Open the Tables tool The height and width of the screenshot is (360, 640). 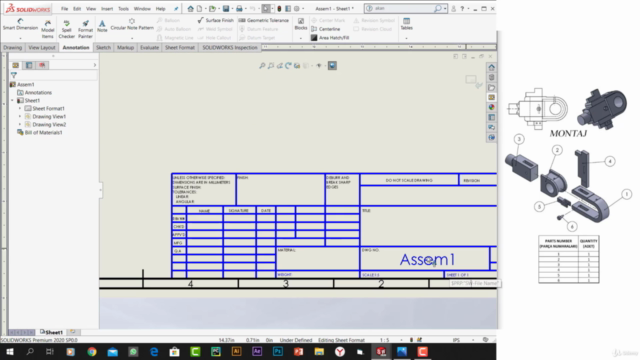407,24
